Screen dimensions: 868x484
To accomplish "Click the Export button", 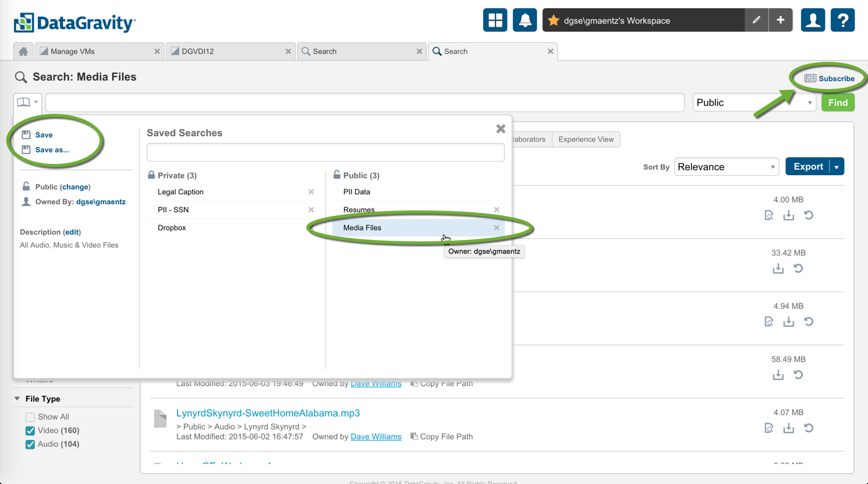I will pyautogui.click(x=808, y=167).
